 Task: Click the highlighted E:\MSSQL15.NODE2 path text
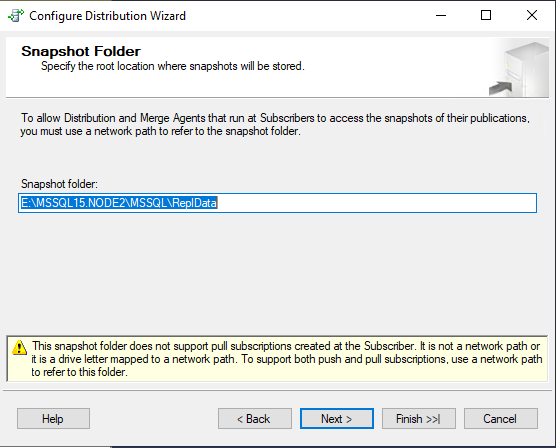(119, 203)
